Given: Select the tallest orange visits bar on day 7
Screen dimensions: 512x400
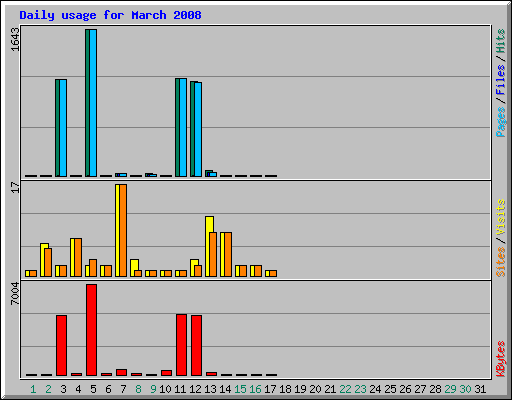Looking at the screenshot, I should [123, 230].
